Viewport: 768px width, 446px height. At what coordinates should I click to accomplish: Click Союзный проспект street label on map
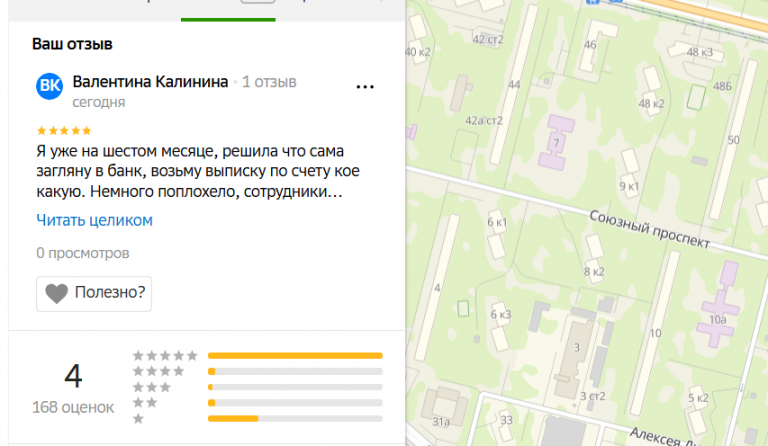point(649,229)
